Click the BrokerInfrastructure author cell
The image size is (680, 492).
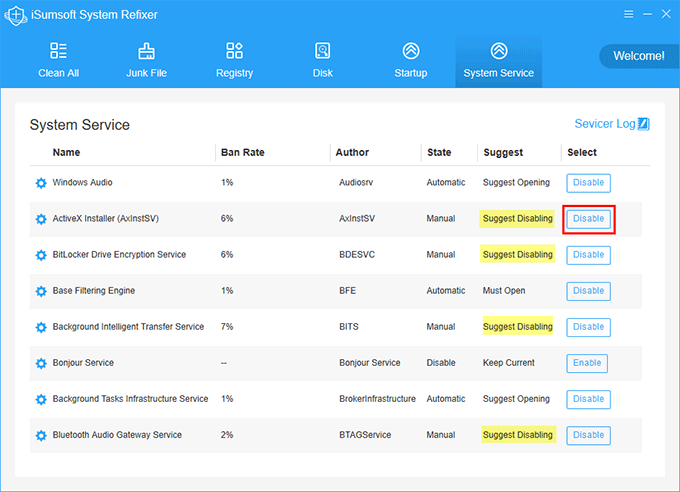point(377,399)
